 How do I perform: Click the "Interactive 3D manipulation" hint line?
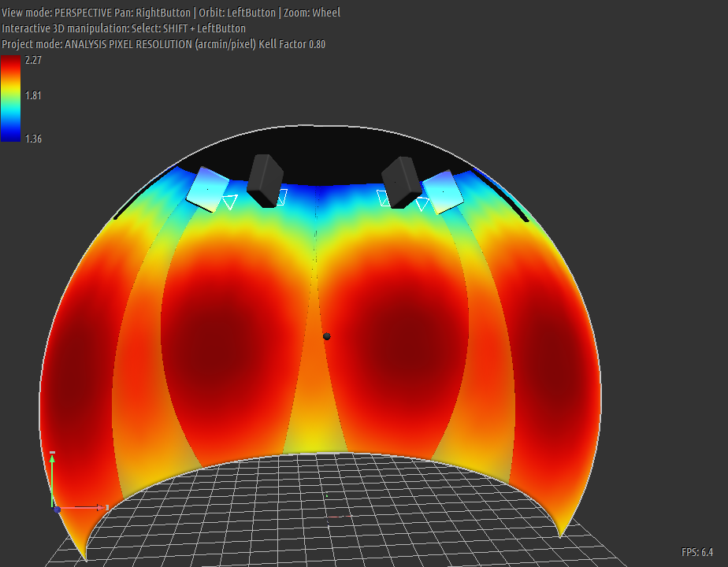click(124, 28)
